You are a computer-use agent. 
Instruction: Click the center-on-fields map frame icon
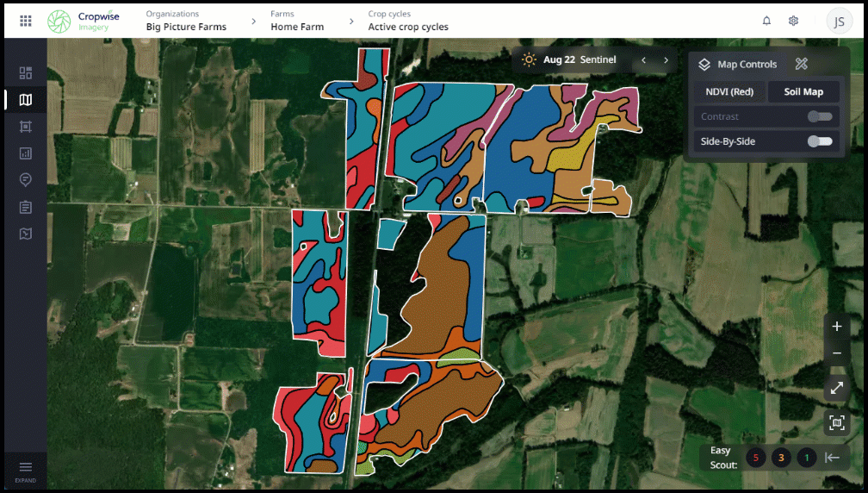(836, 422)
